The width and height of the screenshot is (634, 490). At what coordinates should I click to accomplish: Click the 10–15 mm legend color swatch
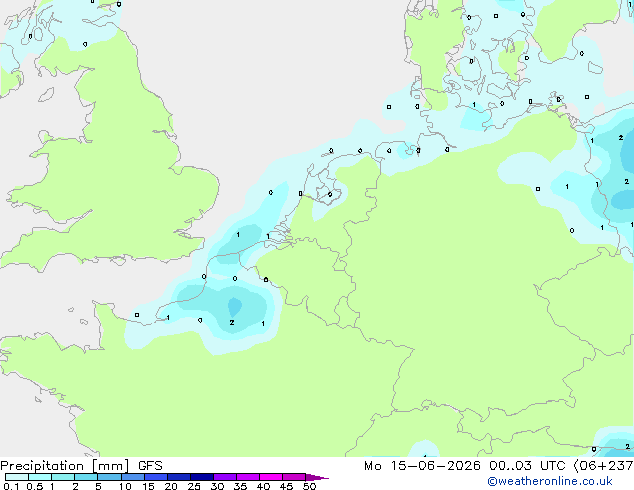tap(132, 477)
